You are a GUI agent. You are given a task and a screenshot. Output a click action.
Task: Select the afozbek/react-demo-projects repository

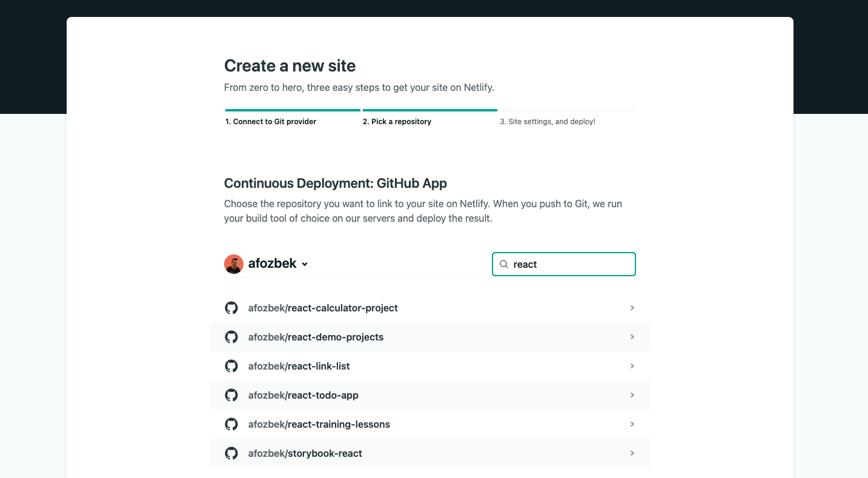[316, 337]
